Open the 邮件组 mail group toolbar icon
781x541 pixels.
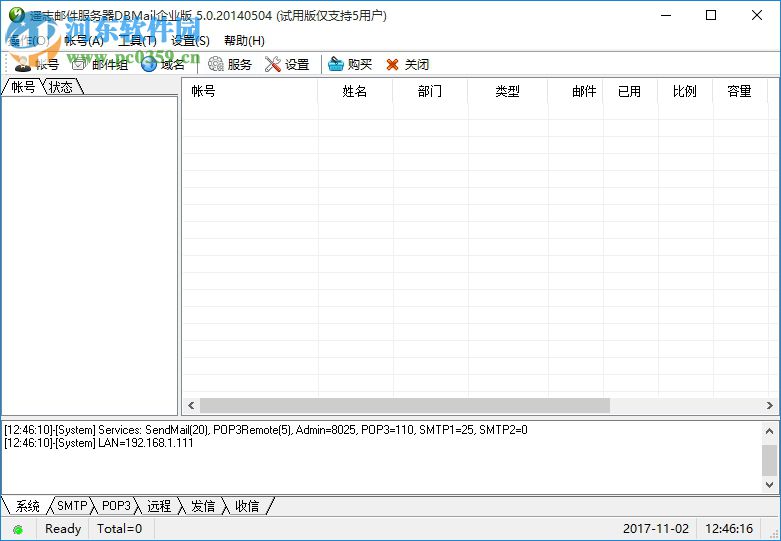[79, 64]
